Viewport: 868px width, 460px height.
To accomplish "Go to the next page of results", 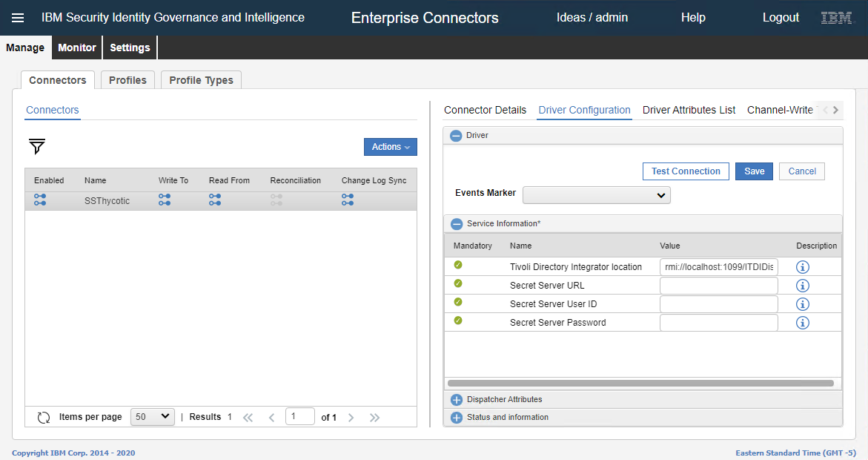I will pos(351,416).
